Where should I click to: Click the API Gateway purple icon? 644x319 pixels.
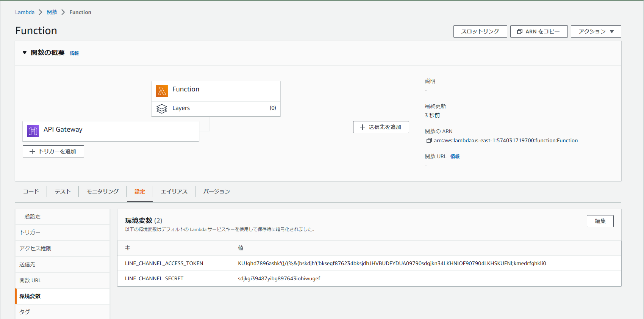pyautogui.click(x=33, y=131)
